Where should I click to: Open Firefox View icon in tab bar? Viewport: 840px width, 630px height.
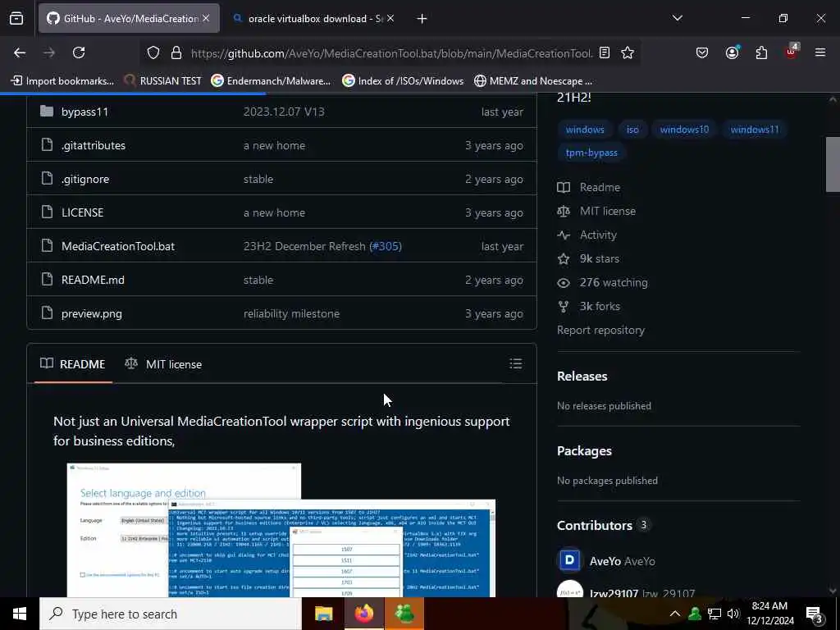pos(16,19)
